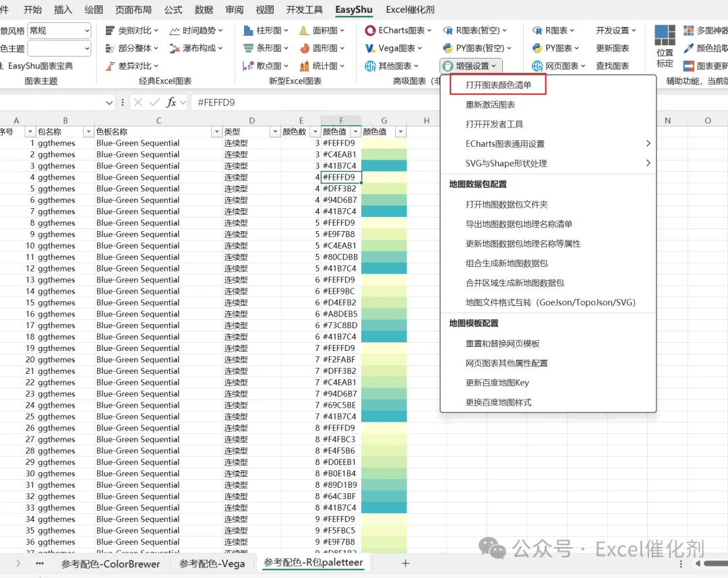The image size is (728, 578).
Task: Open the 差异对比 chart menu
Action: pyautogui.click(x=132, y=66)
